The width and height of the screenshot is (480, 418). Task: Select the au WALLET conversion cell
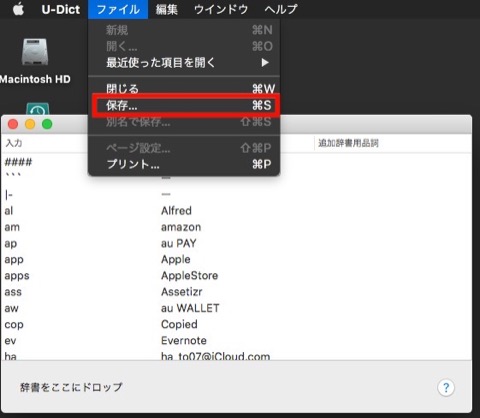coord(190,308)
